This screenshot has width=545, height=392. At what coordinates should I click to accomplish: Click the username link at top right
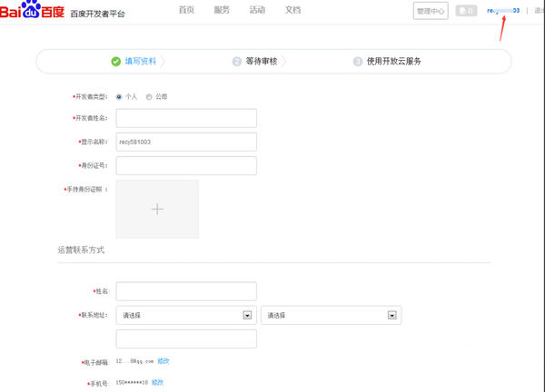(503, 11)
